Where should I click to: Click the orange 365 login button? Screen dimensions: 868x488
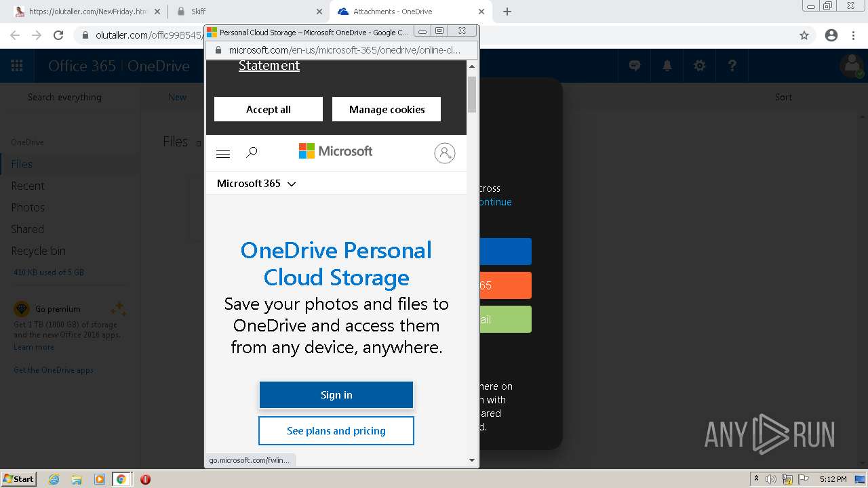point(505,285)
